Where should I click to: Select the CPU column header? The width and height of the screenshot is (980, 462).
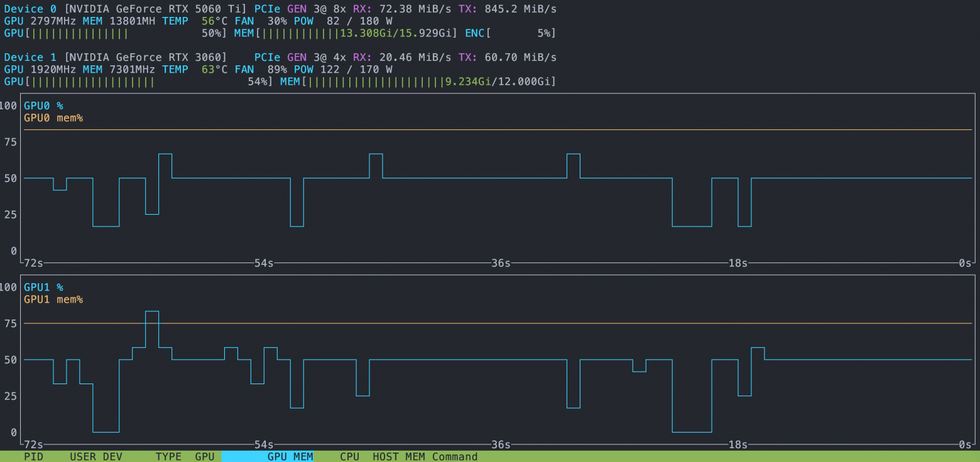click(349, 456)
